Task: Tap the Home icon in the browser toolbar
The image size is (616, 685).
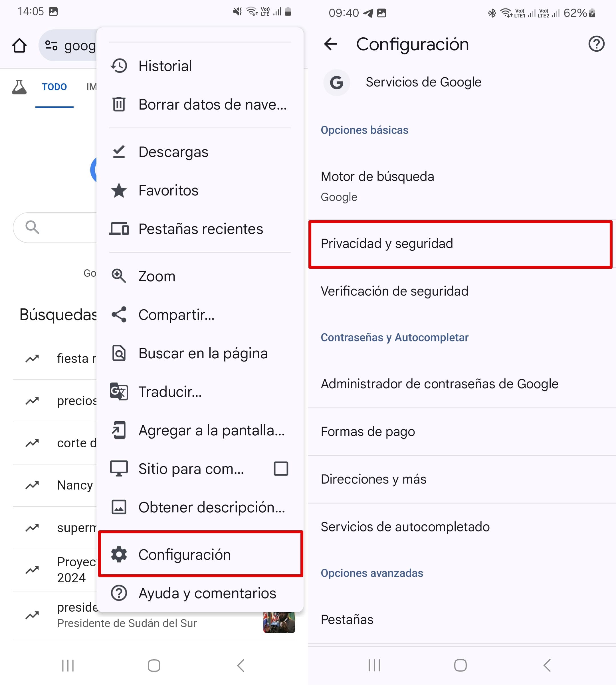Action: click(19, 45)
